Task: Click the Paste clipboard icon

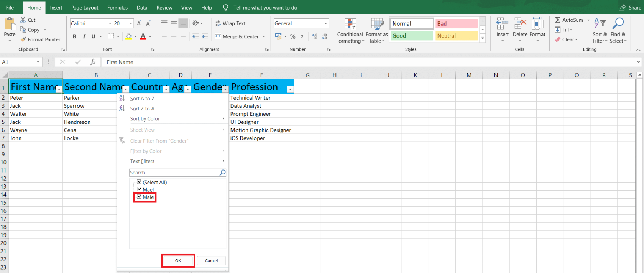Action: coord(10,24)
